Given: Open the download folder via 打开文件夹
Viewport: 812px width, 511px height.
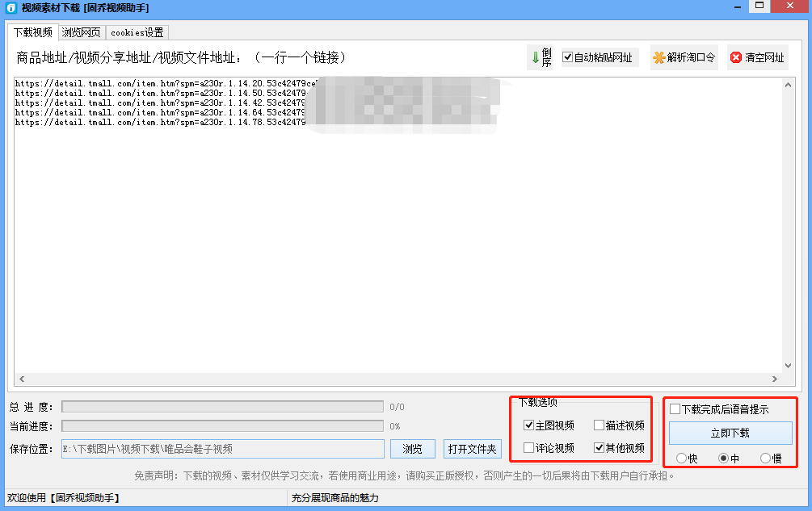Looking at the screenshot, I should pos(471,448).
